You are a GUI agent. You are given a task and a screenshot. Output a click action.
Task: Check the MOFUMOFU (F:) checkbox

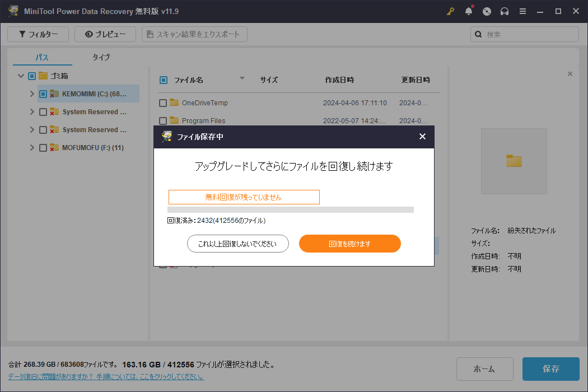click(x=43, y=148)
